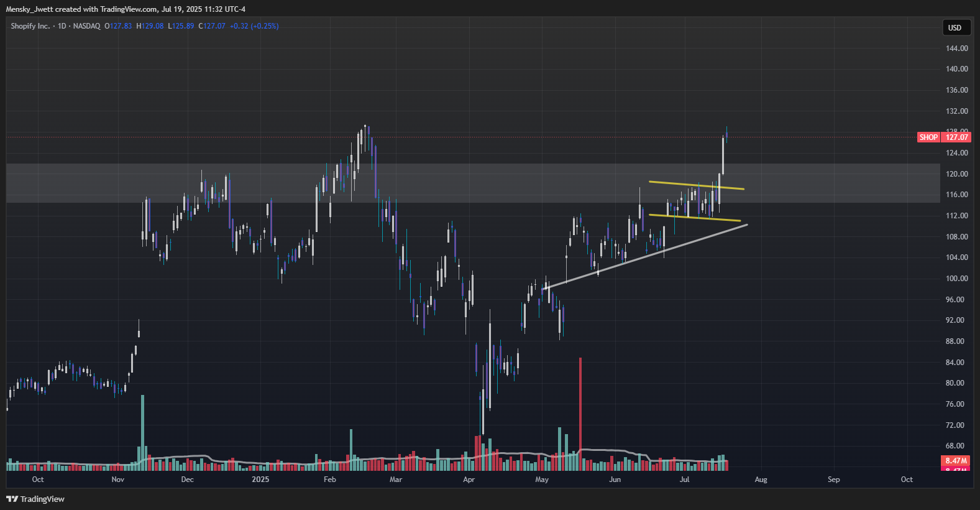Click the 132.00 price axis label

pyautogui.click(x=956, y=111)
